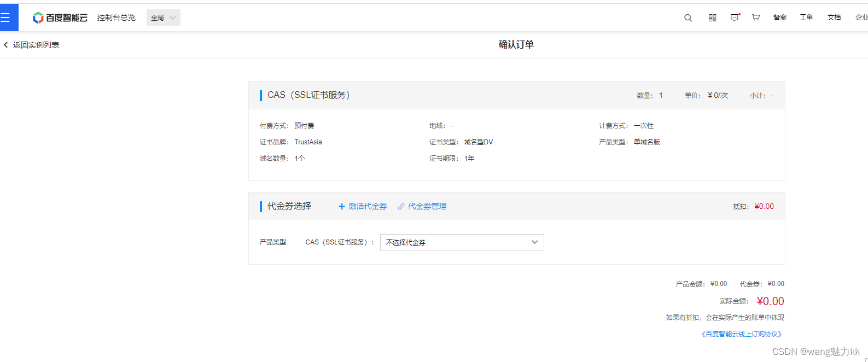
Task: Click the Baidu AI Cloud logo
Action: [60, 17]
